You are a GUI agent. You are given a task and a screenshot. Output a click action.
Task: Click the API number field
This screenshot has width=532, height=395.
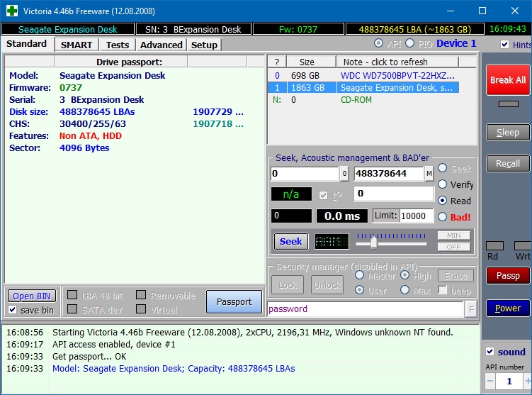[509, 381]
